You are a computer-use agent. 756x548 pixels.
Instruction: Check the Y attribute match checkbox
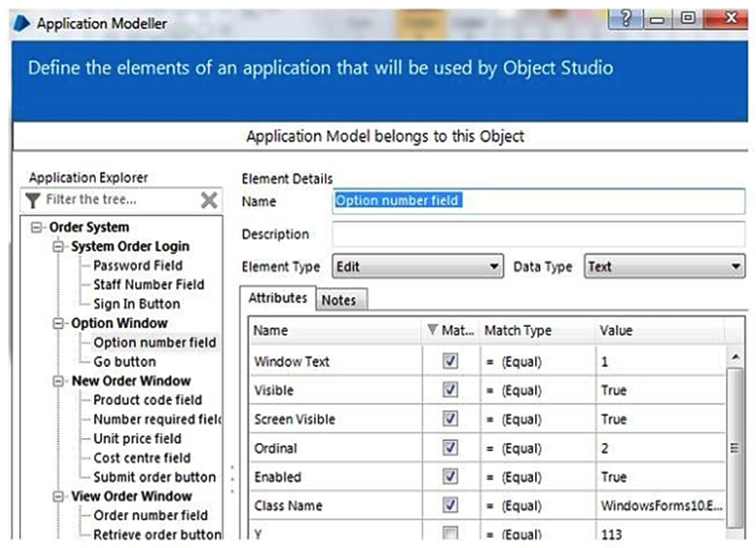(x=450, y=533)
